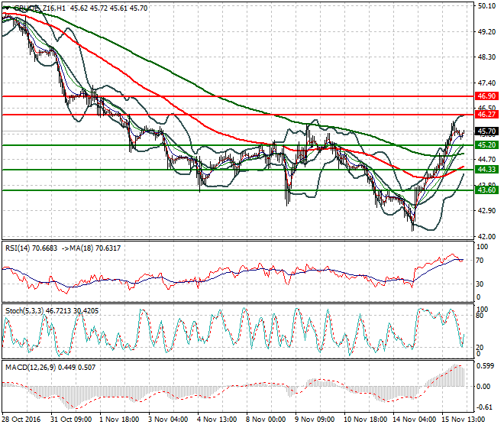Viewport: 504px width, 428px height.
Task: Click the chart menu triangle beside CRUDE
Action: coord(7,8)
